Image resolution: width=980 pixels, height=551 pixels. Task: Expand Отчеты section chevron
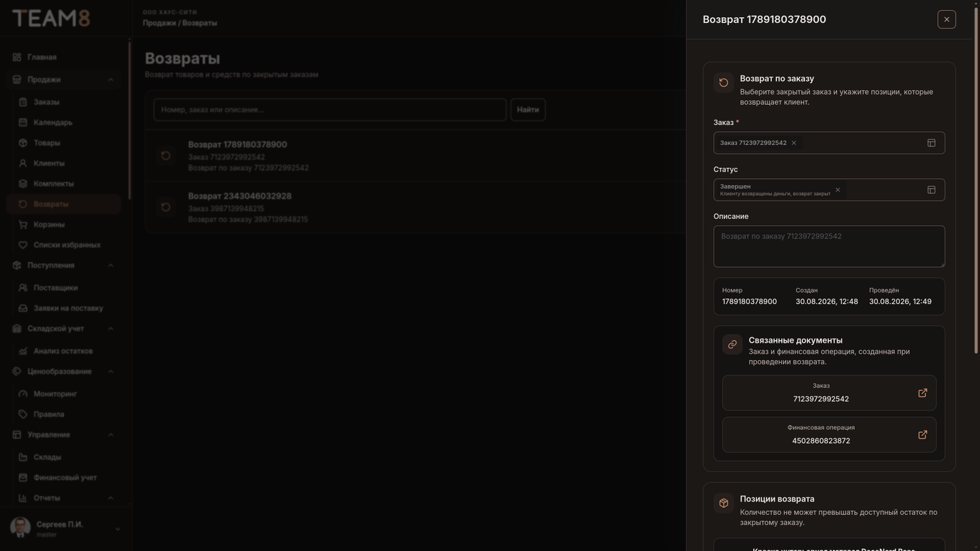click(110, 498)
